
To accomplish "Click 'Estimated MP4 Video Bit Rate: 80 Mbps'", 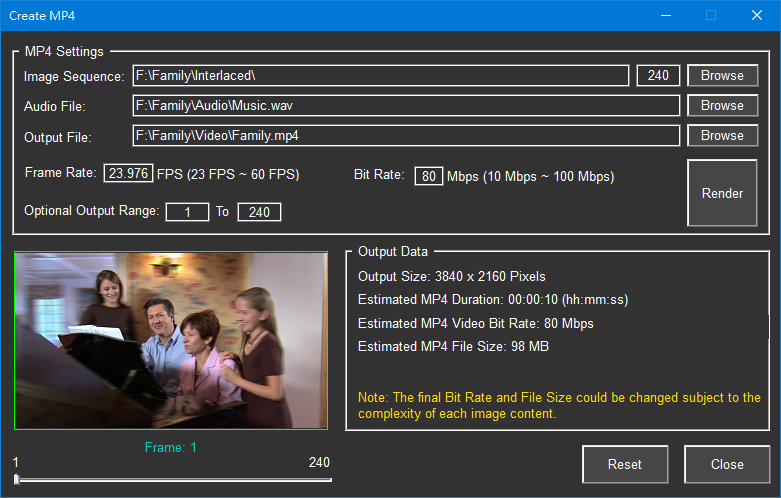I will [476, 324].
